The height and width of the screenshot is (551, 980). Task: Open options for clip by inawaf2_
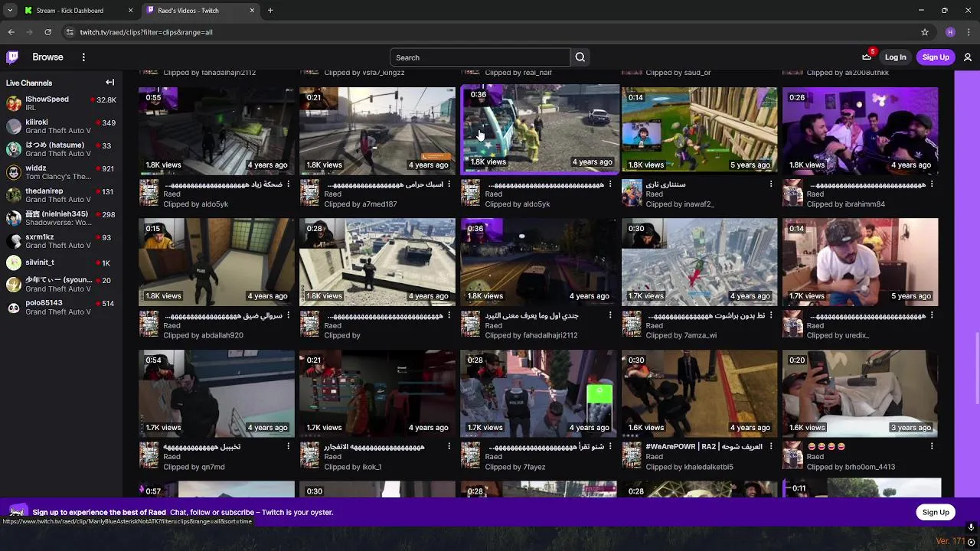[771, 184]
